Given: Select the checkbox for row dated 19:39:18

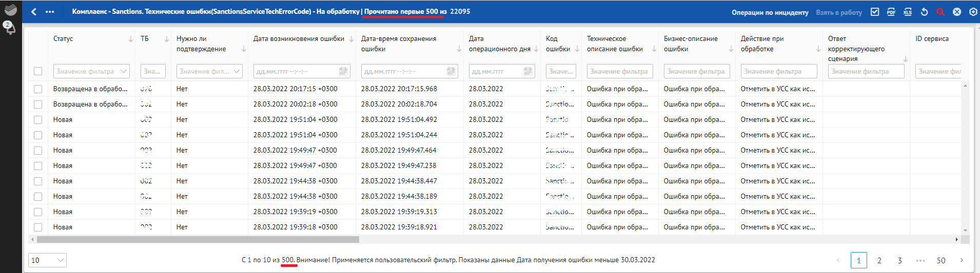Looking at the screenshot, I should 38,227.
